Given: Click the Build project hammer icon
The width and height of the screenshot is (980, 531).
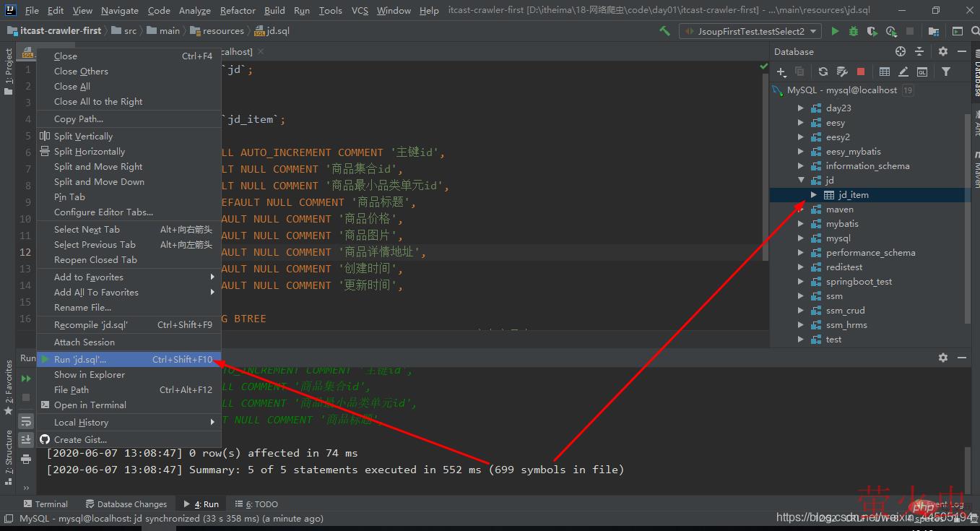Looking at the screenshot, I should (x=664, y=31).
